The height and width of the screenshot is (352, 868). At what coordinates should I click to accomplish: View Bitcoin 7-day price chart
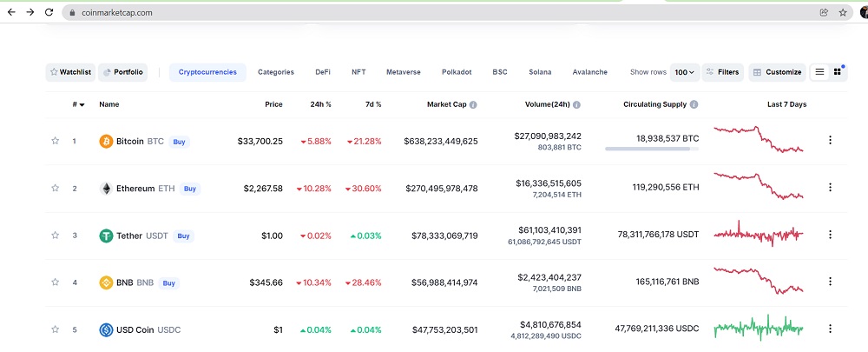coord(759,140)
